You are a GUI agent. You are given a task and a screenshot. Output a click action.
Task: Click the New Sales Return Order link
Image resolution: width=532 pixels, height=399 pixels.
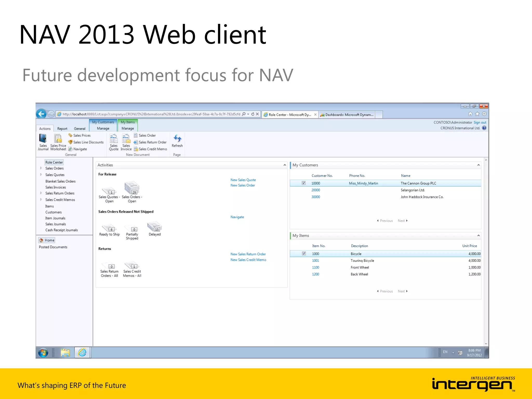[x=248, y=254]
